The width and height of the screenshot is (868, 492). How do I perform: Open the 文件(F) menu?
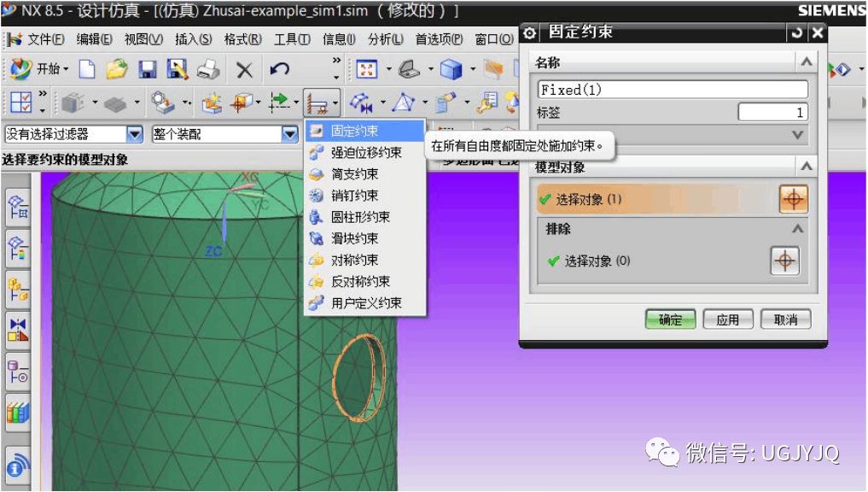coord(46,38)
